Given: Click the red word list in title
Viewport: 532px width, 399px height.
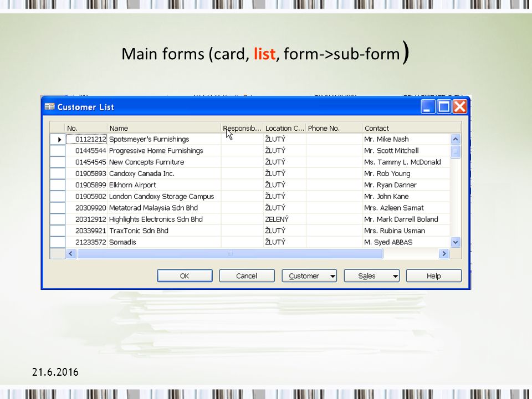Looking at the screenshot, I should coord(264,54).
